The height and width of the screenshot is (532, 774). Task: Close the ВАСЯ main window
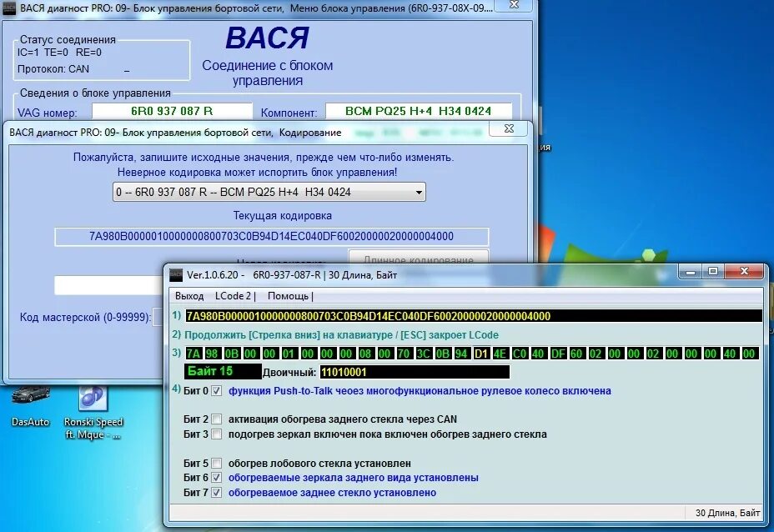[x=514, y=4]
